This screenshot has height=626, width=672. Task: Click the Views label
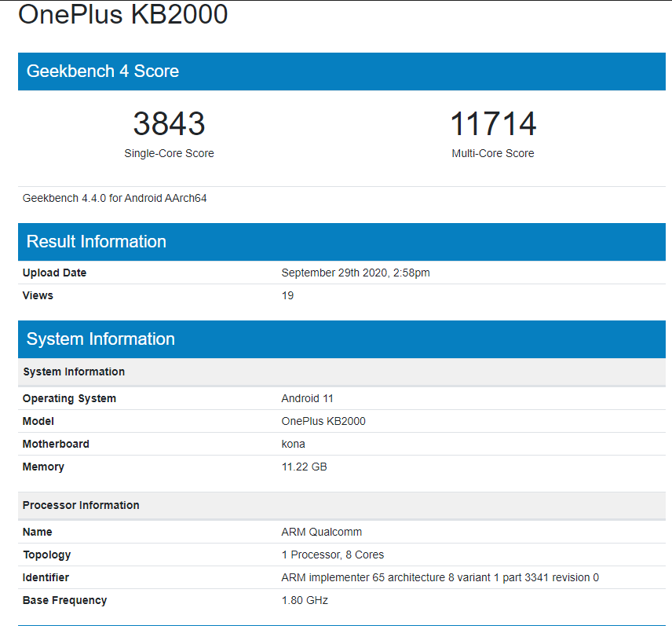(x=38, y=295)
